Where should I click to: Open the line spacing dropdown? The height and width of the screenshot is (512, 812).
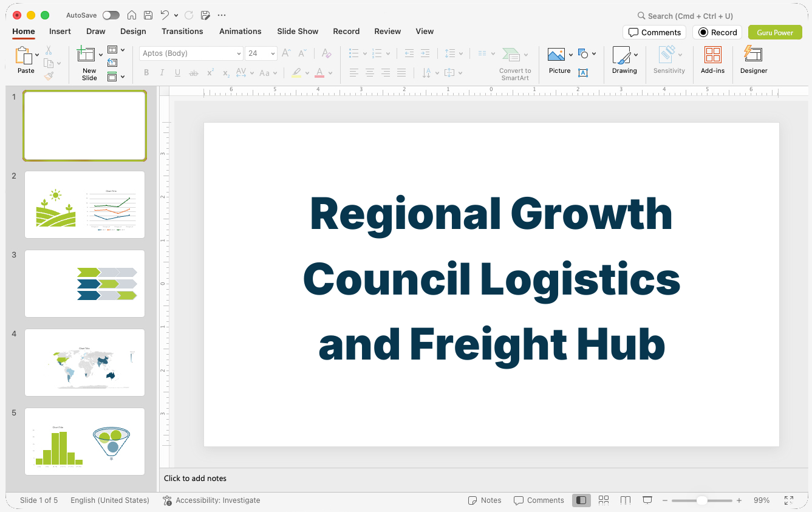(462, 53)
